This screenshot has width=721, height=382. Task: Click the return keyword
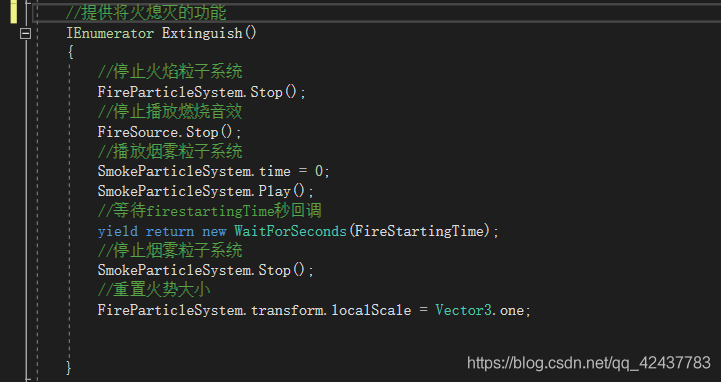point(170,231)
